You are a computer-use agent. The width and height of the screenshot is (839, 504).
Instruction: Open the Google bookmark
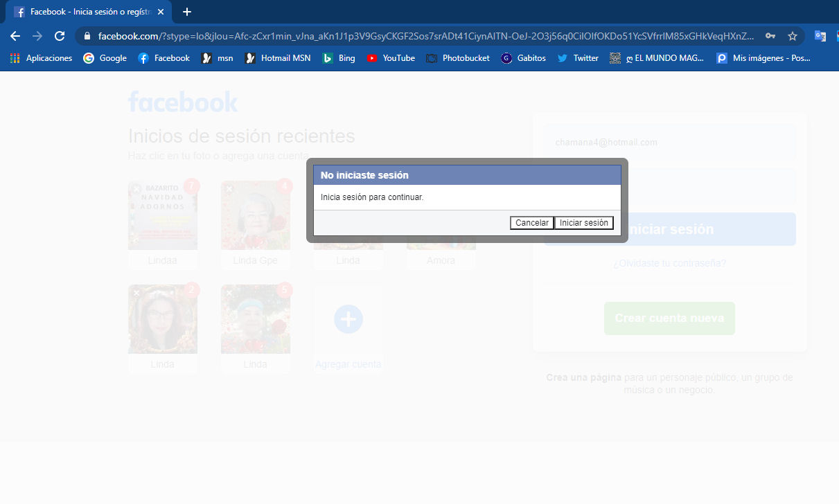pos(105,58)
